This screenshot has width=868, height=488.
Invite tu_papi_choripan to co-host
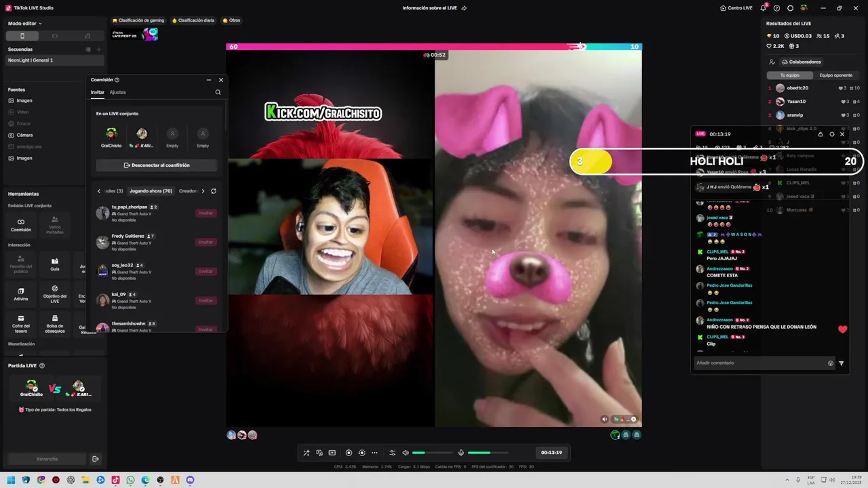pos(206,213)
